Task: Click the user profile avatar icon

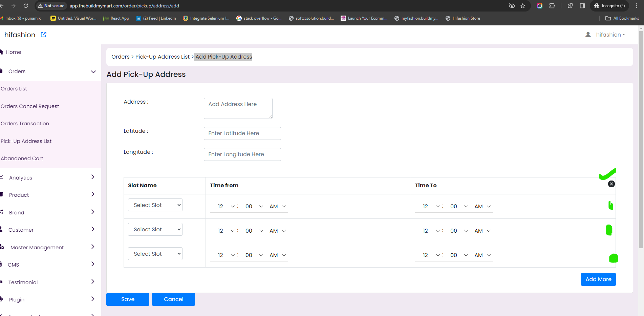Action: click(588, 35)
